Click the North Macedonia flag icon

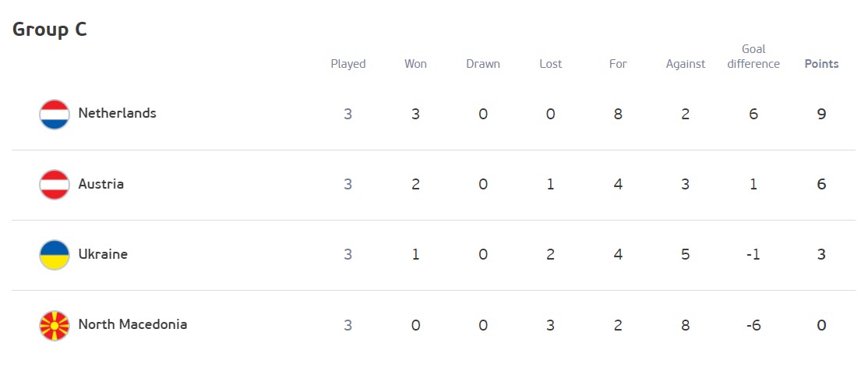[x=55, y=325]
